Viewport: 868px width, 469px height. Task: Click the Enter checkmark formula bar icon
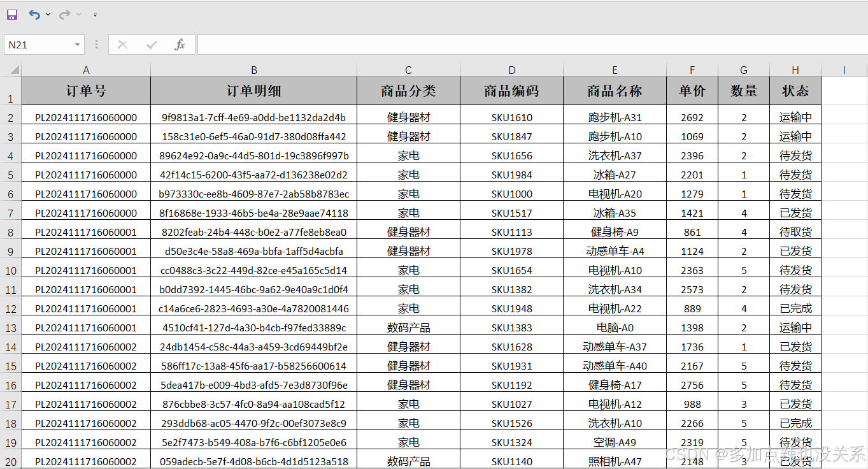tap(152, 45)
